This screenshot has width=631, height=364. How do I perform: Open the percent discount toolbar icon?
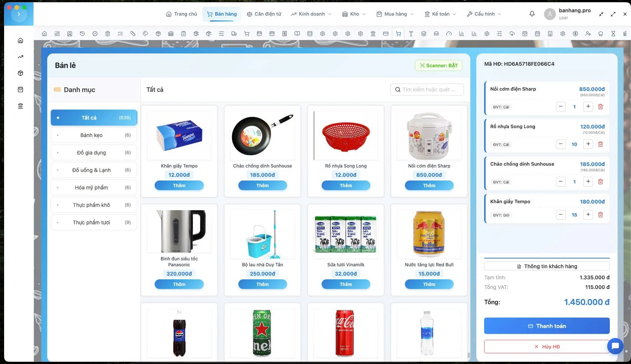coord(95,33)
